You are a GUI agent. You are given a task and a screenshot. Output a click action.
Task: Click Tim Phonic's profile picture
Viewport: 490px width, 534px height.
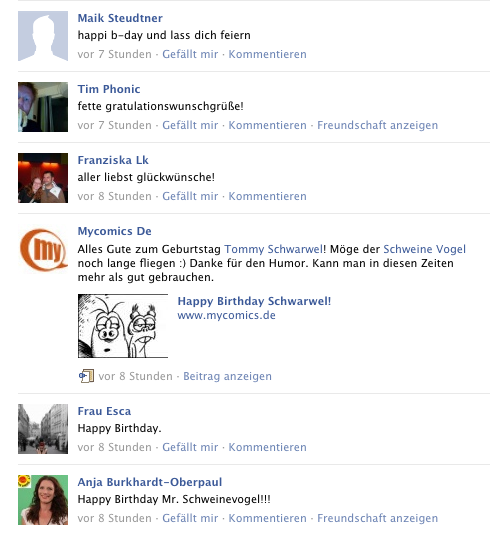pyautogui.click(x=43, y=107)
